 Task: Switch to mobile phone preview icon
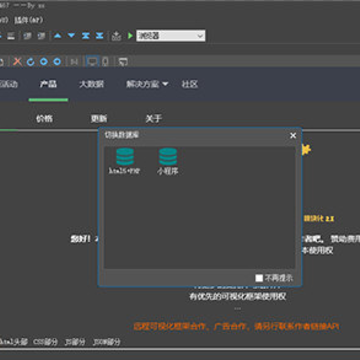[x=105, y=62]
